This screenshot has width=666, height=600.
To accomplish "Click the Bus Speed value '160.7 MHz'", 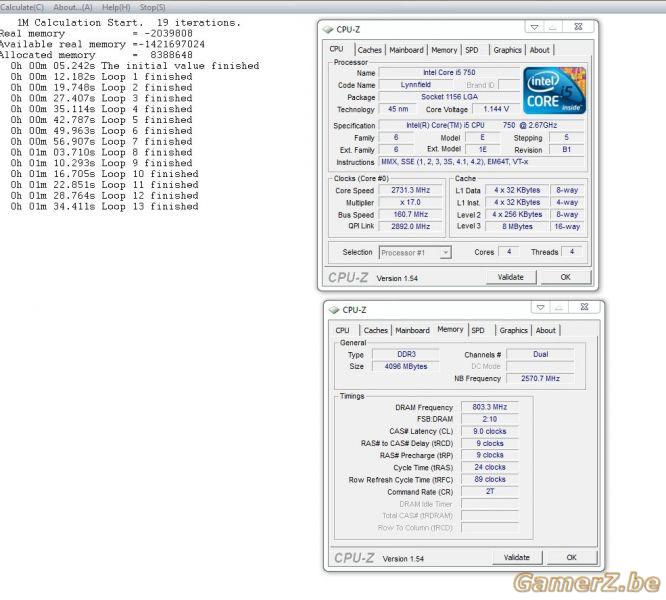I will click(410, 214).
